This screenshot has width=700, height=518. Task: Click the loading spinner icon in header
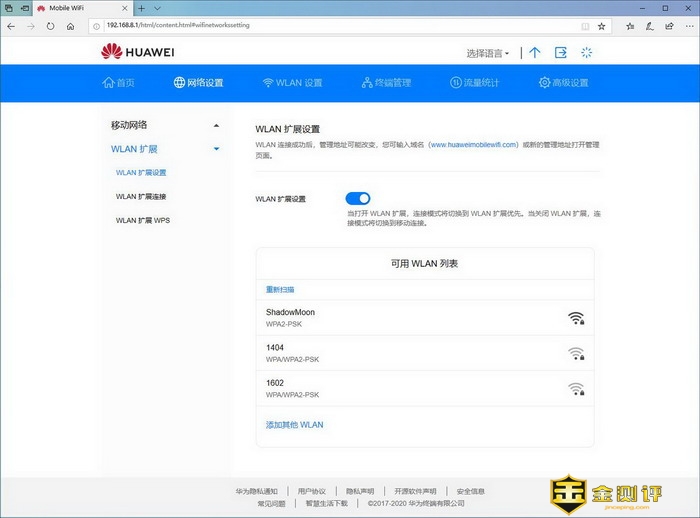(587, 52)
